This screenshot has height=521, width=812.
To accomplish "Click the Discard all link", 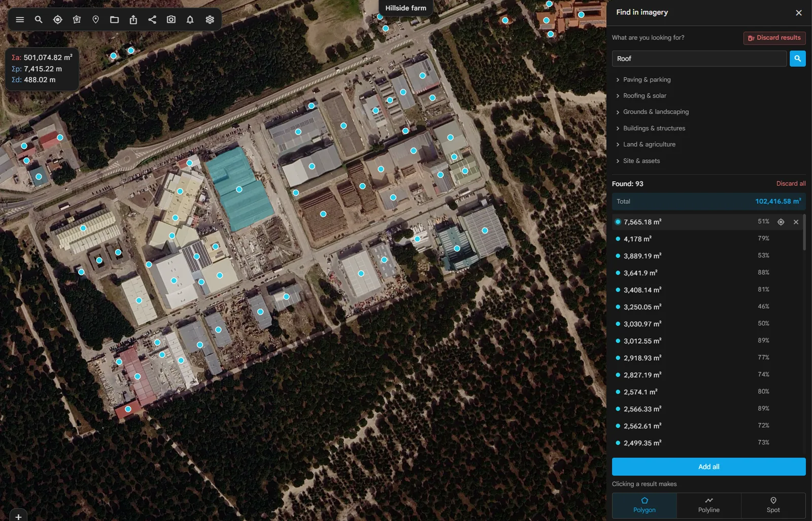I will (x=791, y=184).
